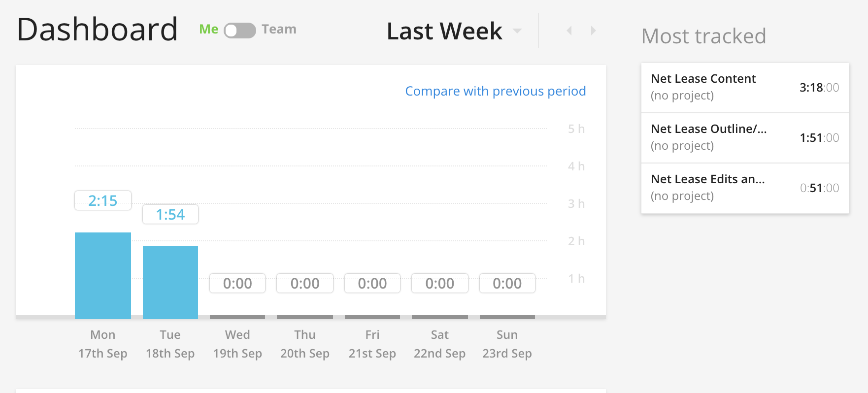This screenshot has width=868, height=393.
Task: Click the Tuesday bar showing 1:54
Action: click(170, 281)
